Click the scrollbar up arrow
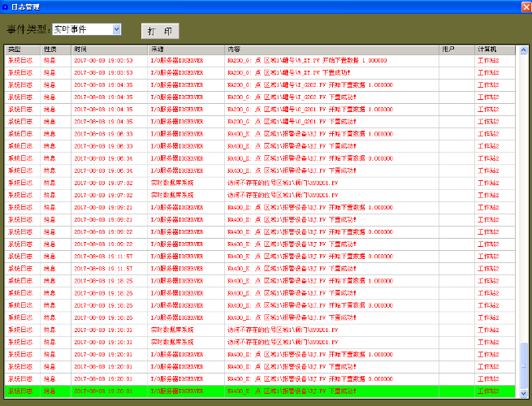The height and width of the screenshot is (406, 532). tap(523, 50)
